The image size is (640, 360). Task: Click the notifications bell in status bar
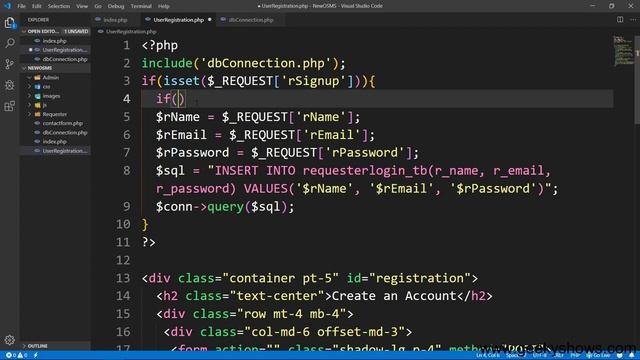[x=632, y=356]
